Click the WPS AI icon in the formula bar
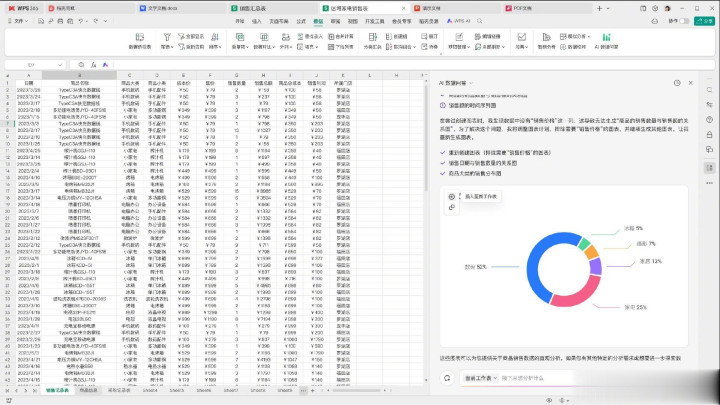720x405 pixels. [105, 65]
